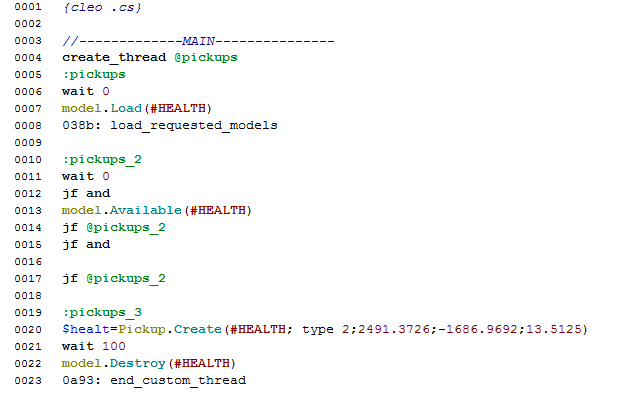Click 'wait 0' on line 0006
The image size is (630, 420).
tap(86, 91)
